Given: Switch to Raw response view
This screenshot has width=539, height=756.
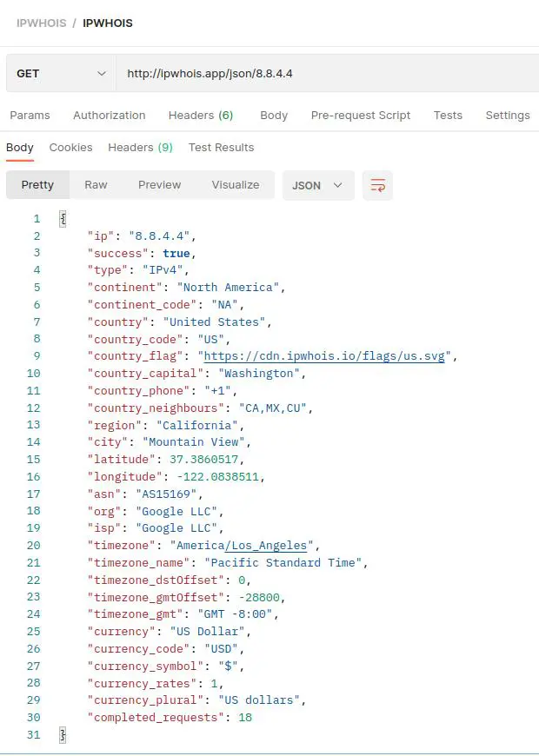Looking at the screenshot, I should 96,185.
